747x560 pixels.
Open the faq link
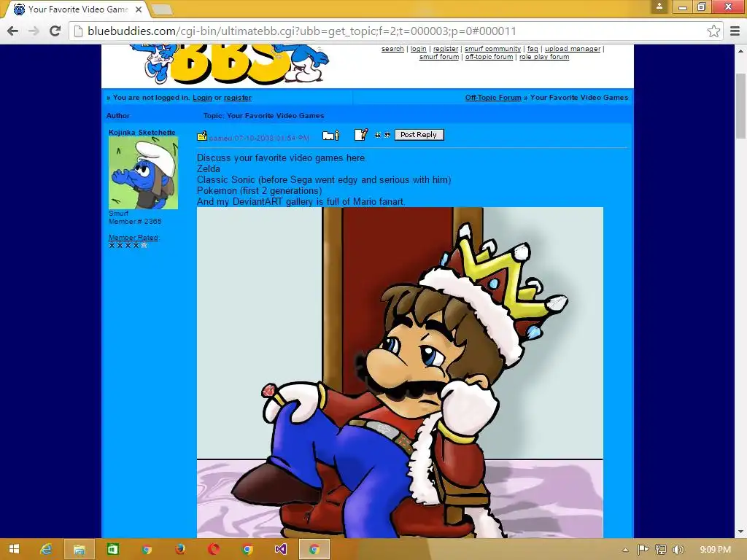coord(533,49)
